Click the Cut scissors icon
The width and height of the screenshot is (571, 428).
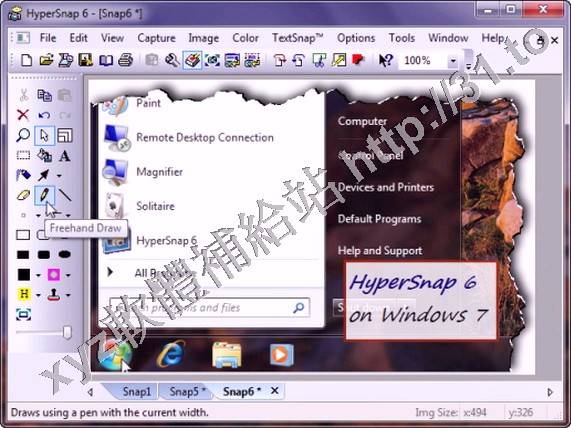pos(24,95)
